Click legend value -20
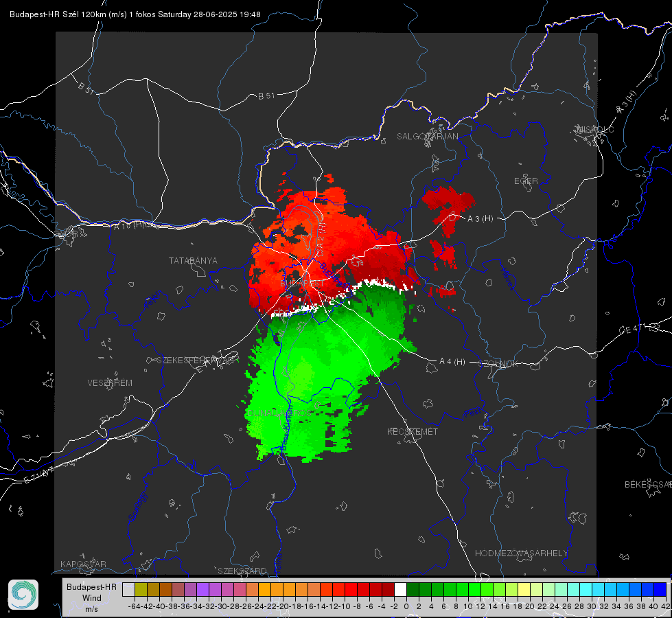This screenshot has width=672, height=618. tap(283, 606)
